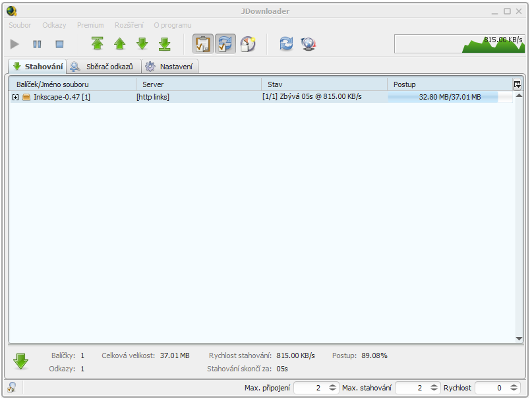Switch to the Nastavení tab
Screen dimensions: 532x401
pos(169,67)
